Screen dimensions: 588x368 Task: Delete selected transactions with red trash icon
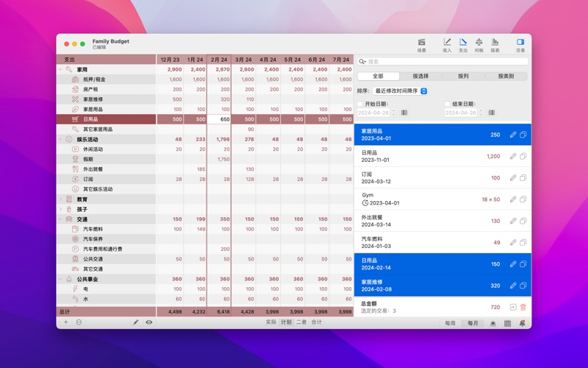click(x=523, y=307)
